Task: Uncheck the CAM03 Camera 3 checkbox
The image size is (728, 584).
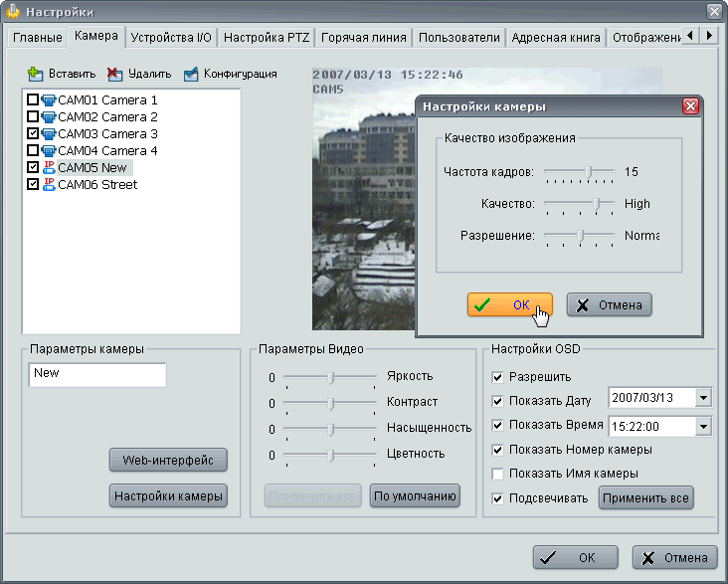Action: pyautogui.click(x=33, y=133)
